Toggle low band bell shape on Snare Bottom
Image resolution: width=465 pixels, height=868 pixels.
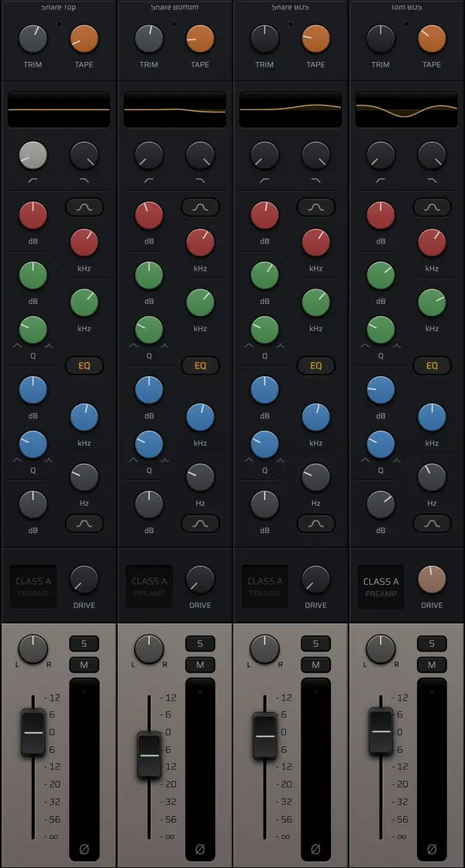point(200,523)
